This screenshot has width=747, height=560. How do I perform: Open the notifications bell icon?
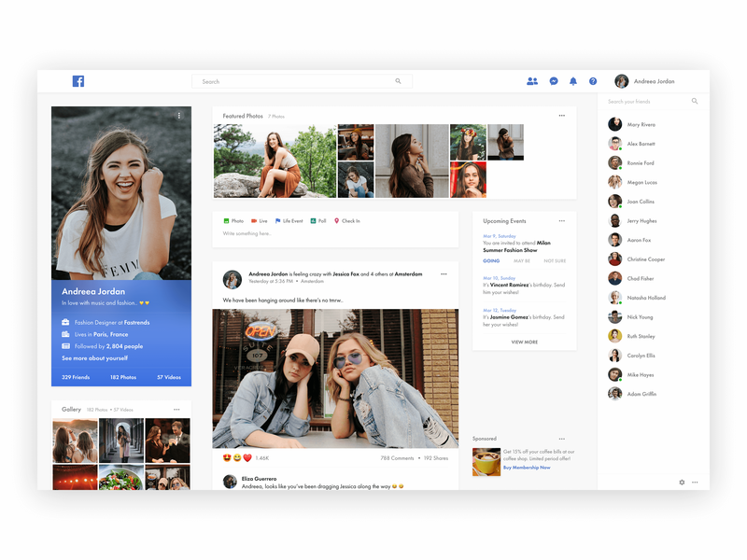tap(573, 81)
